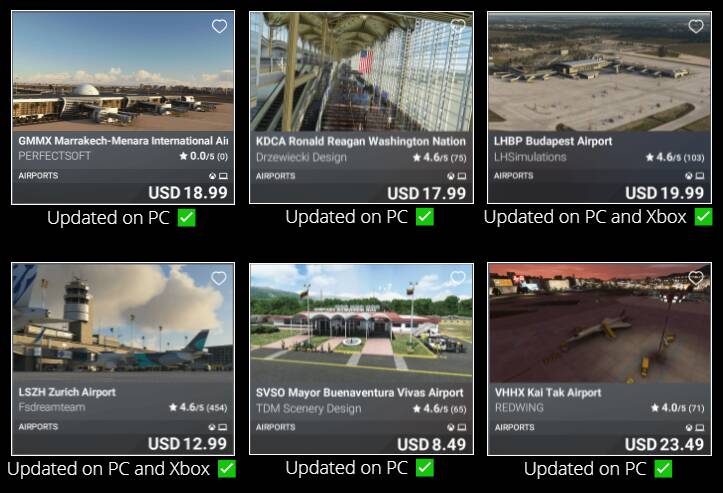Screen dimensions: 723x493
Task: Click the AIRPORTS category label on the SVSO card
Action: coord(276,427)
